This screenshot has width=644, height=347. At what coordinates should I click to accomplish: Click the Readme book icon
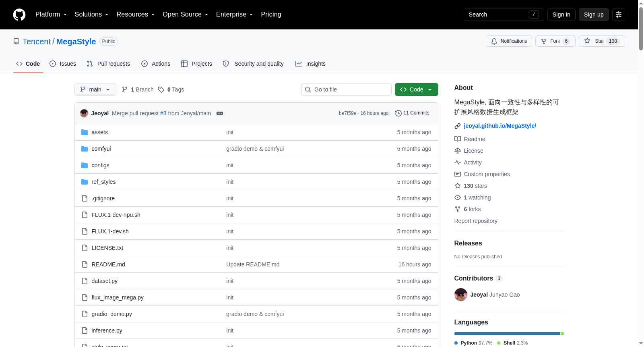click(x=458, y=139)
